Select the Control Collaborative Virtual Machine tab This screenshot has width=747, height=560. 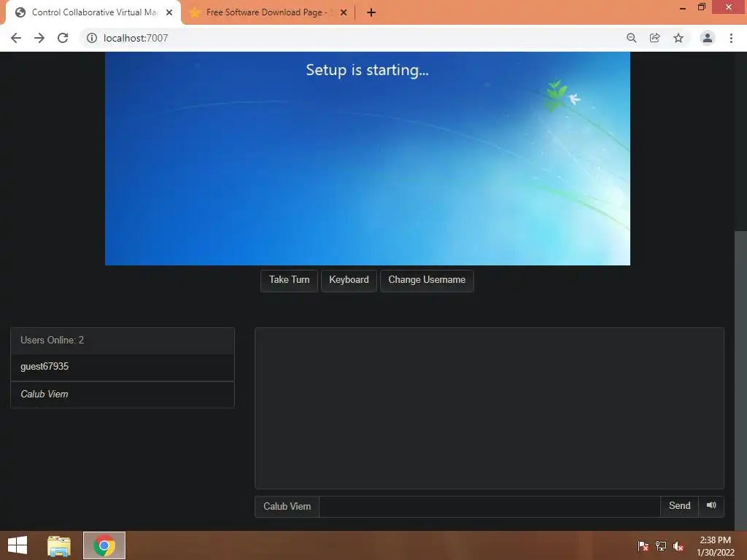pos(93,13)
